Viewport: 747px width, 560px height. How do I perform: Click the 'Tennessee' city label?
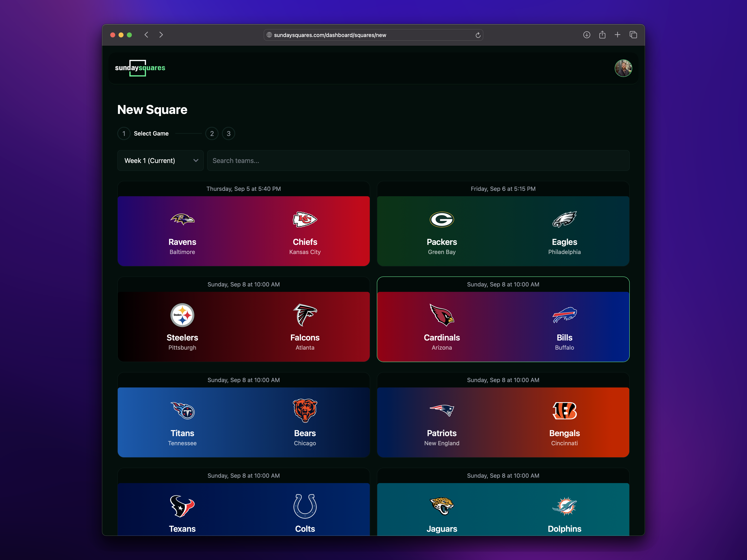point(182,443)
